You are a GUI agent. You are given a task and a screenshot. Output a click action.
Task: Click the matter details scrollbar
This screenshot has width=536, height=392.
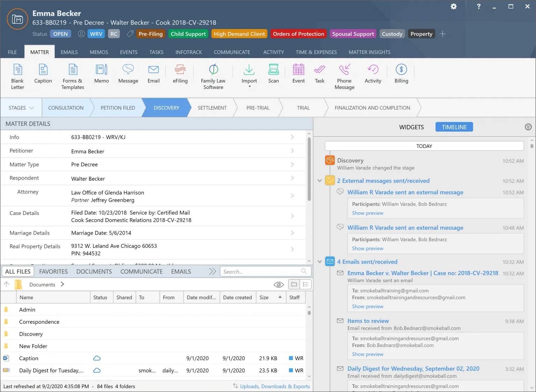(x=309, y=169)
